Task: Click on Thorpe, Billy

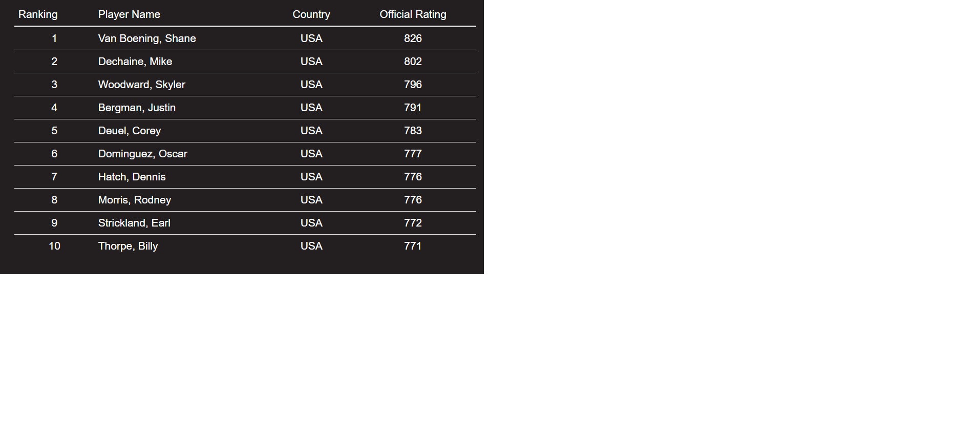Action: pos(128,246)
